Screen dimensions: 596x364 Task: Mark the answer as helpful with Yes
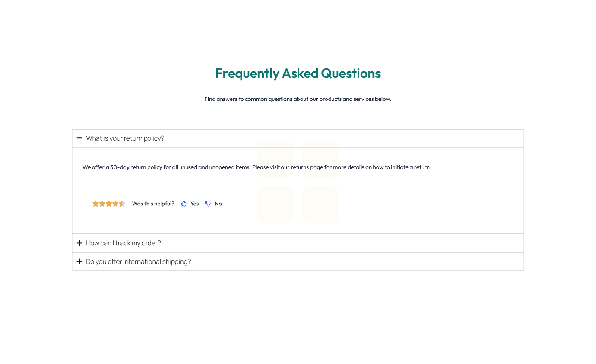point(194,204)
